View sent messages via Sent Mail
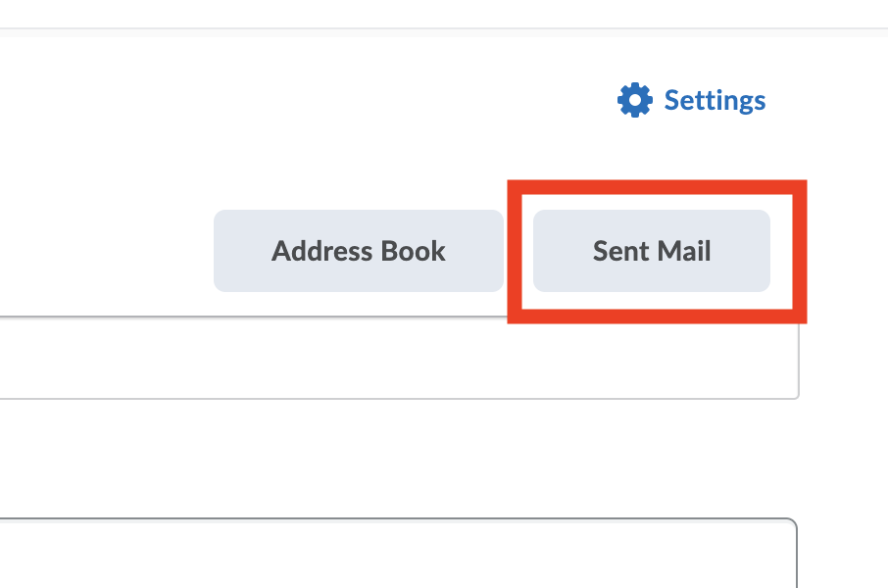The image size is (888, 588). point(652,251)
